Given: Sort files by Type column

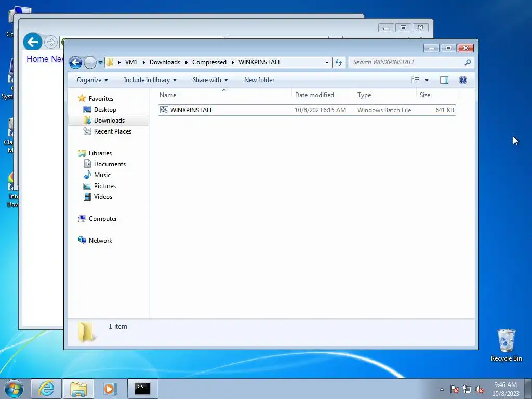Looking at the screenshot, I should (x=385, y=95).
